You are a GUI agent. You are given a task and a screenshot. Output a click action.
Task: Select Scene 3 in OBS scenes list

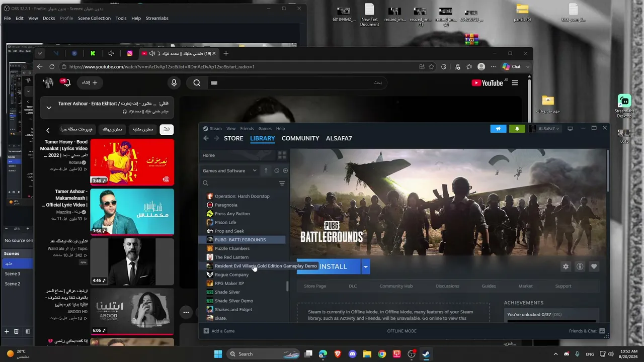point(13,274)
